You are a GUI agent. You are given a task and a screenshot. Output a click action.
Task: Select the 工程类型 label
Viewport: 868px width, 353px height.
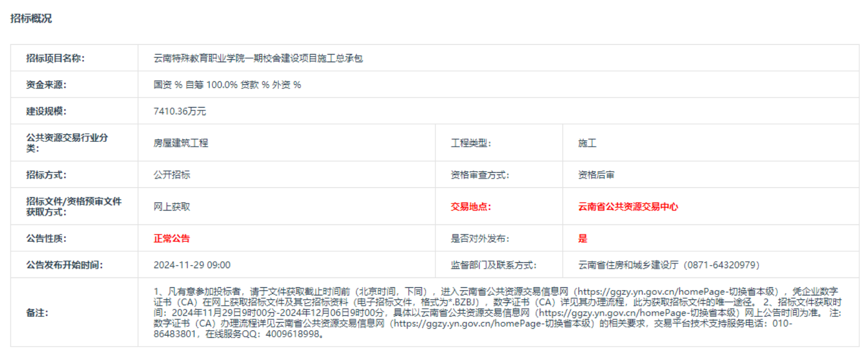pos(470,143)
